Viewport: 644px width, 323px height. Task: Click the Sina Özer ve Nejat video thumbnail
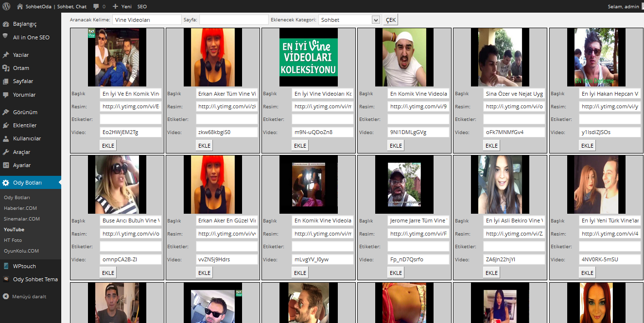[x=500, y=57]
